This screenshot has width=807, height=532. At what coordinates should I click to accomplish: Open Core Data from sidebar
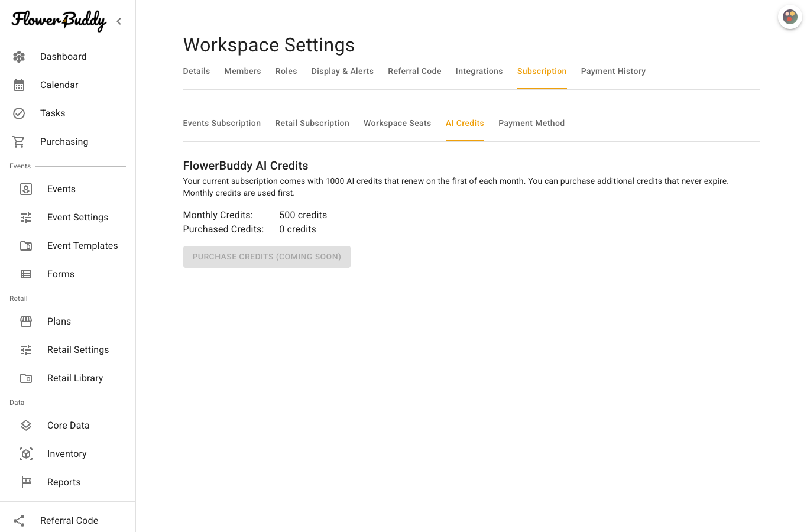69,426
